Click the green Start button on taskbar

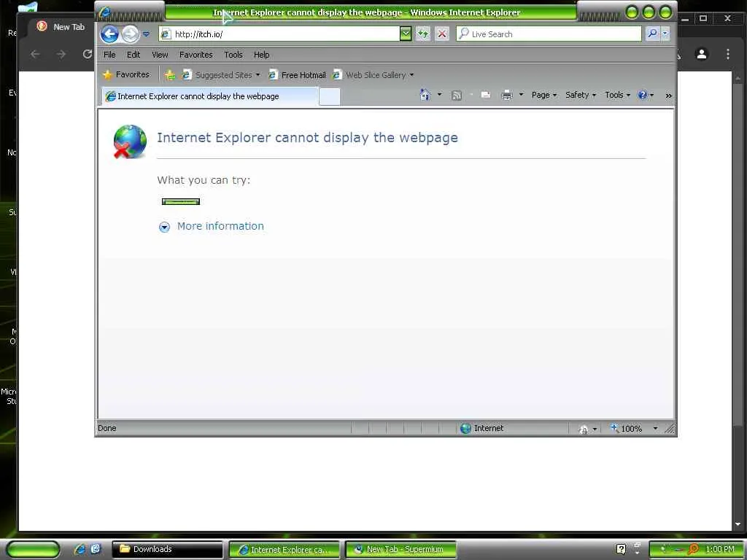click(x=33, y=550)
